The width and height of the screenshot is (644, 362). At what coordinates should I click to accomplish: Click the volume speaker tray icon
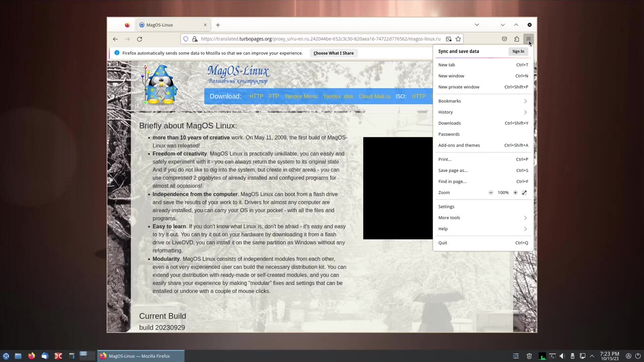coord(562,356)
